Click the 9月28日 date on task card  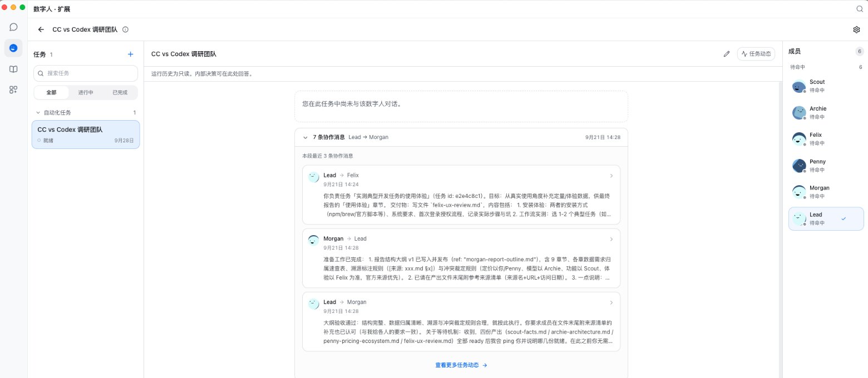pyautogui.click(x=124, y=141)
